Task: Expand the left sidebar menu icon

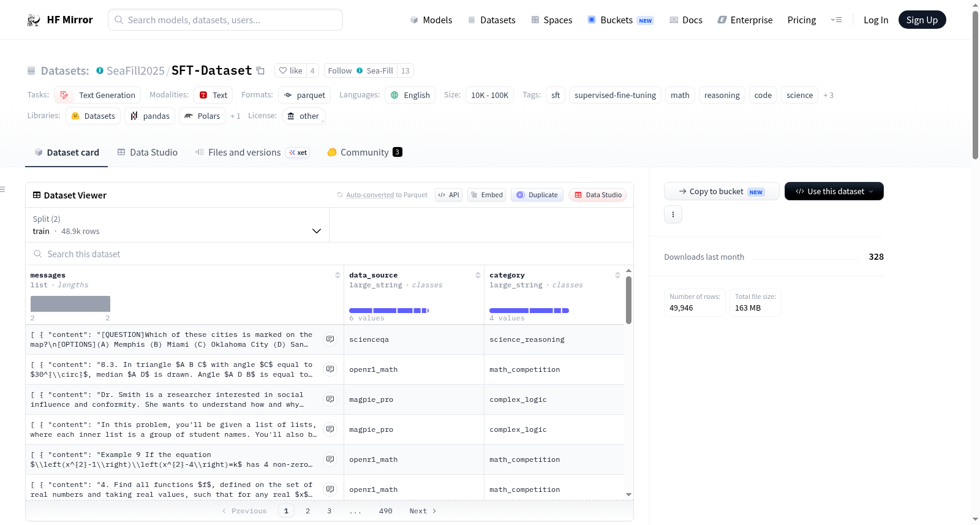Action: point(2,189)
